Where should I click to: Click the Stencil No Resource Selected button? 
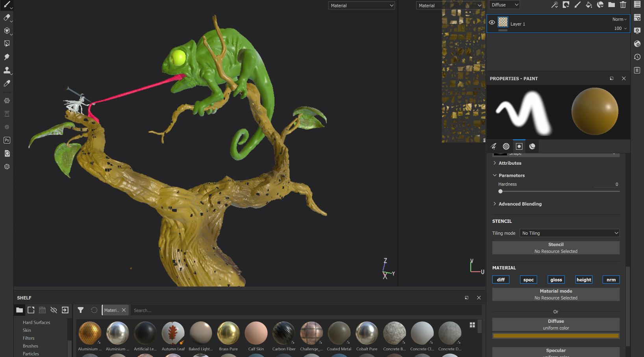tap(555, 248)
